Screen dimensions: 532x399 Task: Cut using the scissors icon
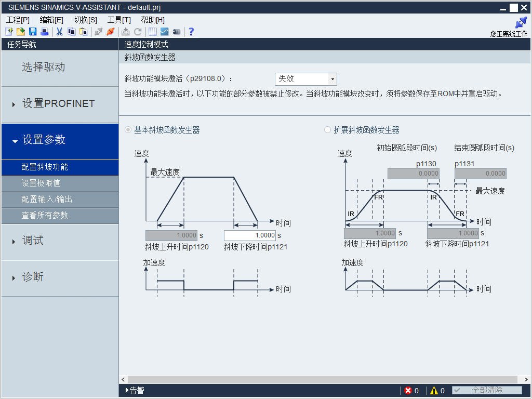point(60,32)
